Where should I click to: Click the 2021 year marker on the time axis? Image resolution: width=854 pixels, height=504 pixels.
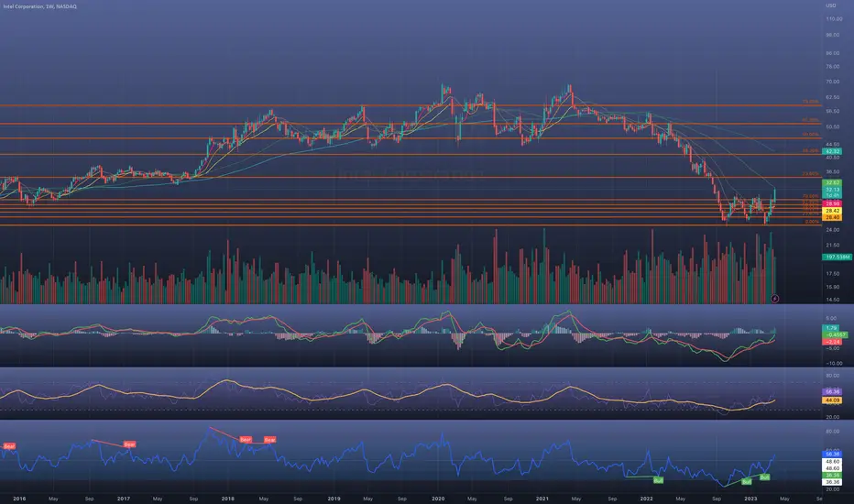[542, 499]
